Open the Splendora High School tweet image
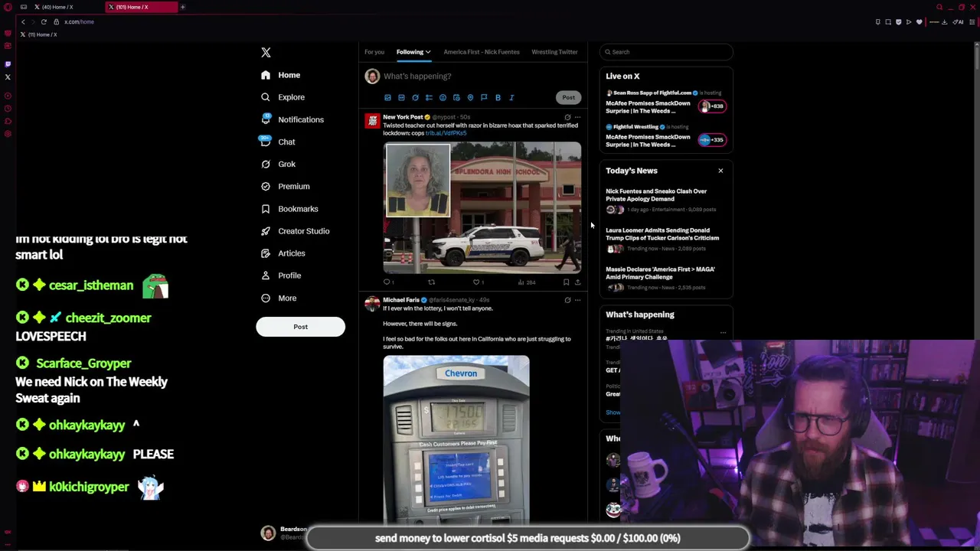Viewport: 980px width, 551px height. [x=482, y=207]
